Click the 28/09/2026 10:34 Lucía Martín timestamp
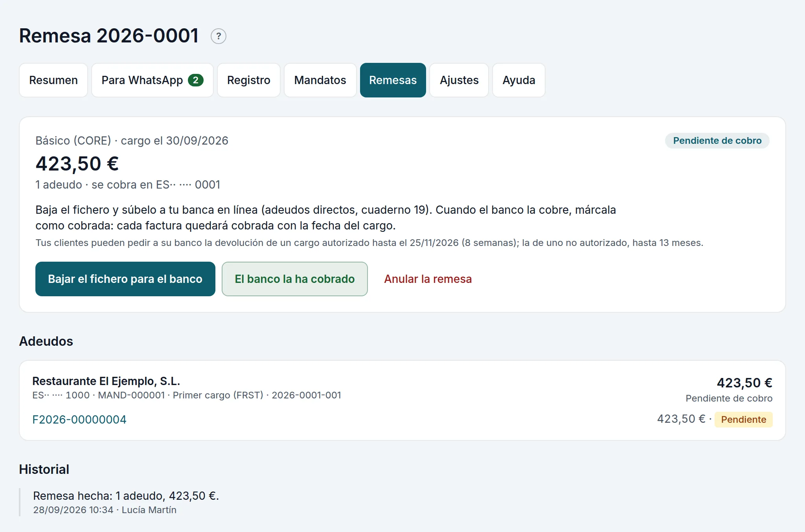Viewport: 805px width, 532px height. [105, 510]
